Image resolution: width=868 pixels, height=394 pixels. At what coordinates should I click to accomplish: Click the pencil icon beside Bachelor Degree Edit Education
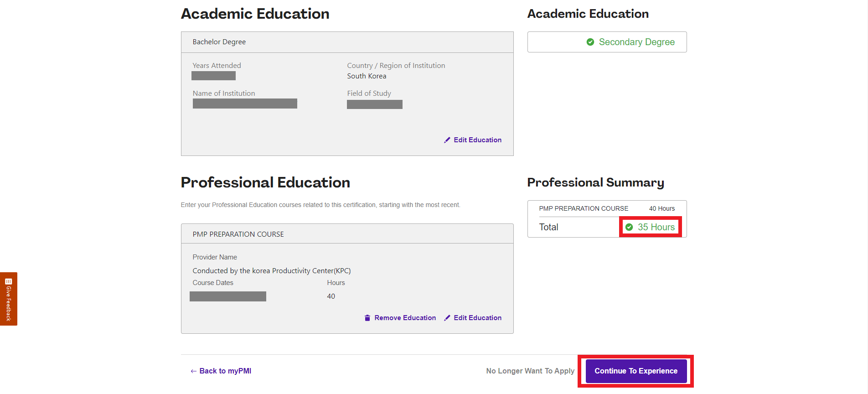447,140
